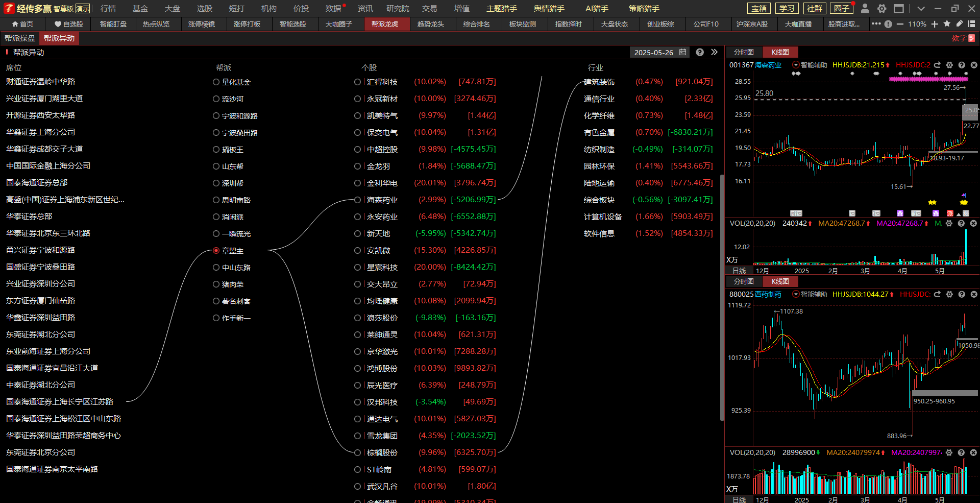This screenshot has height=503, width=980.
Task: Click the panel layout icon at toolbar end
Action: click(971, 23)
